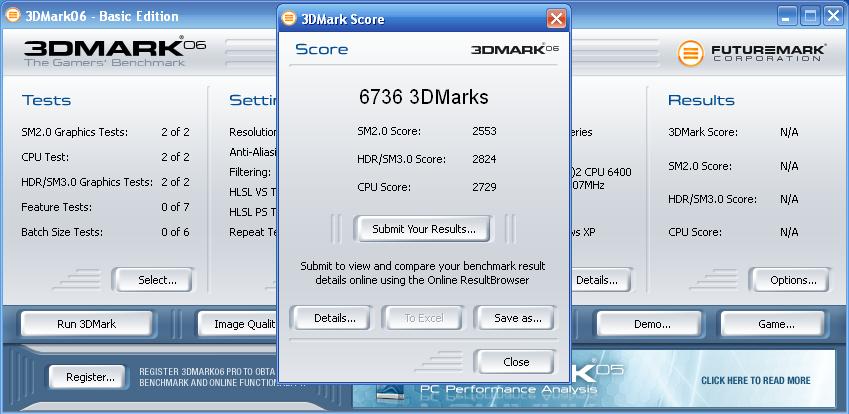Click the Options button under Results
The width and height of the screenshot is (849, 414).
[x=789, y=280]
